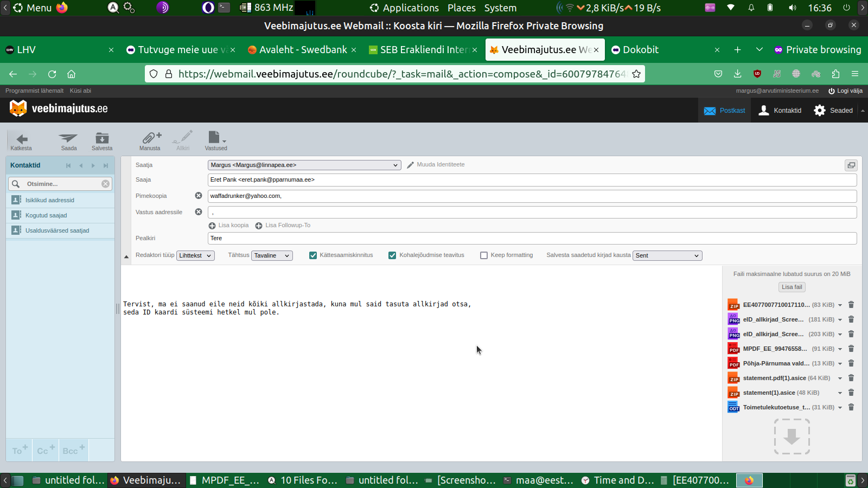Viewport: 868px width, 488px height.
Task: Open Seaded settings section
Action: point(834,111)
